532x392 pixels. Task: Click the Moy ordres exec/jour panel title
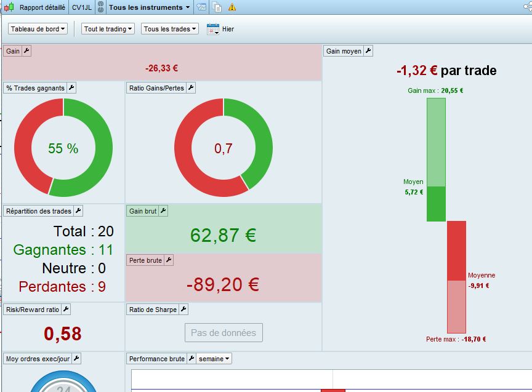click(38, 359)
